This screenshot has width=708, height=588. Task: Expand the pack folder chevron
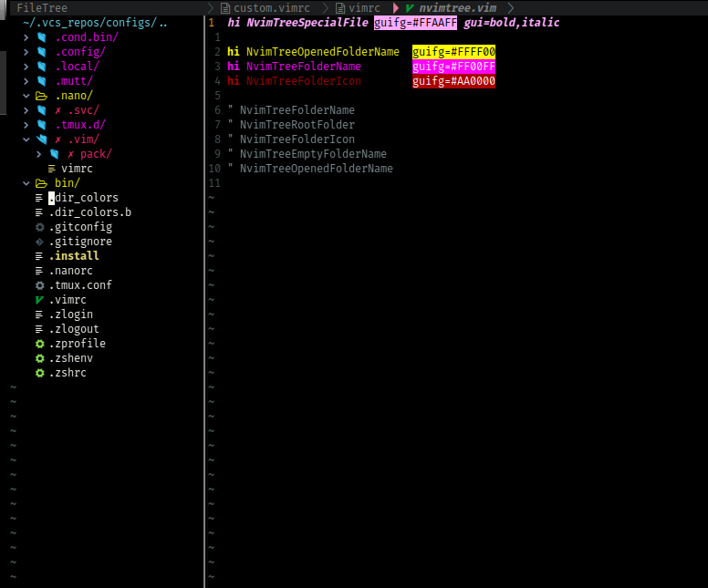39,154
